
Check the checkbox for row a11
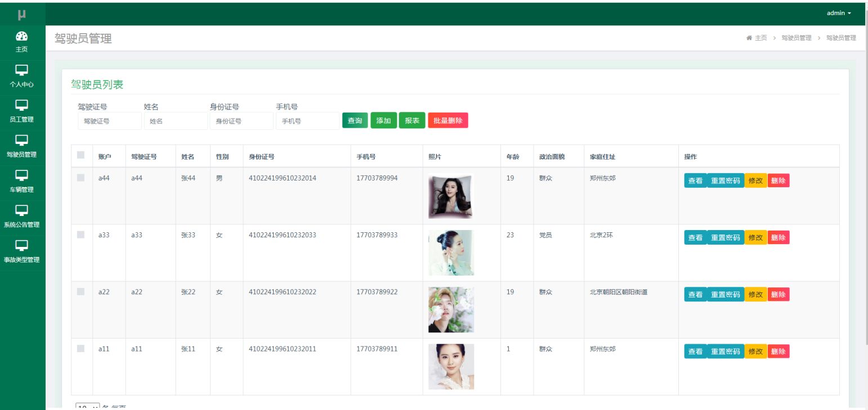[x=80, y=348]
